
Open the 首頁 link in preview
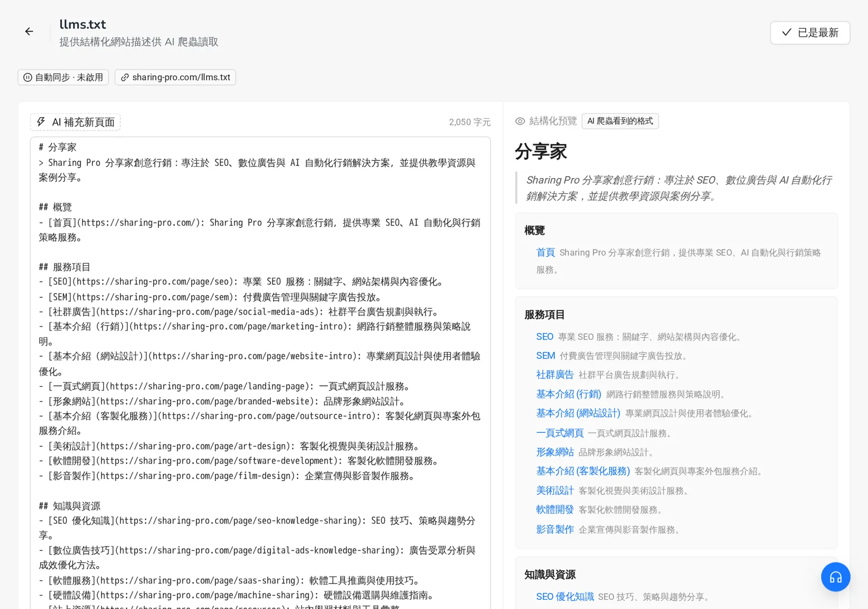545,253
